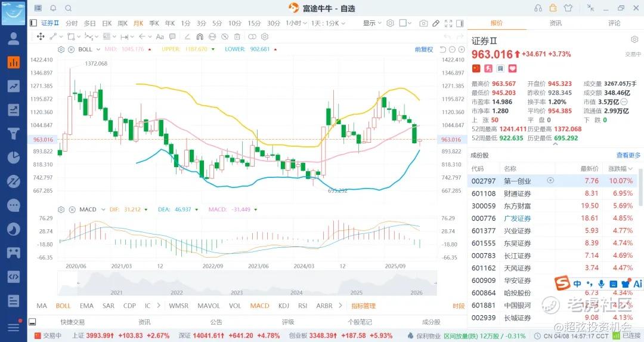
Task: Expand the 1小时 timeframe dropdown
Action: (x=295, y=23)
